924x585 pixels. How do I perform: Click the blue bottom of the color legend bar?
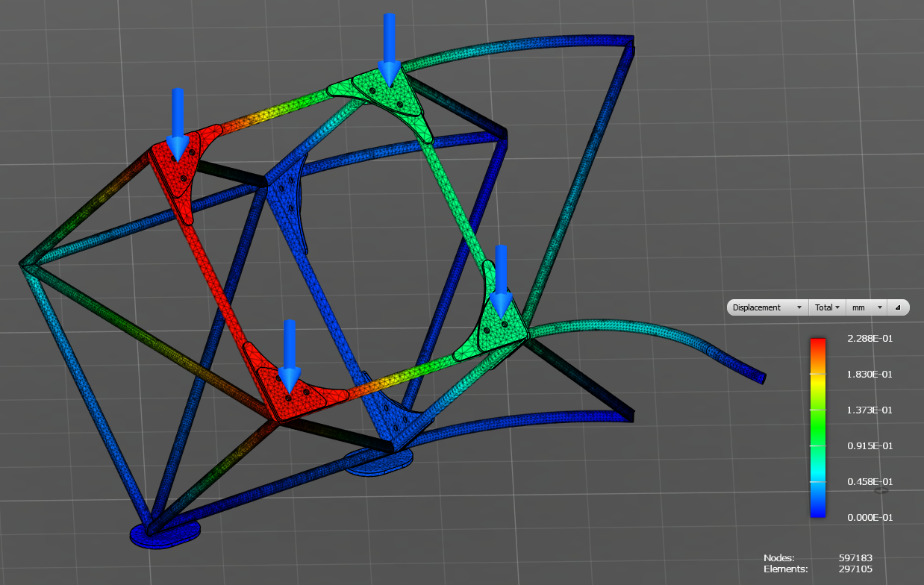(x=818, y=510)
